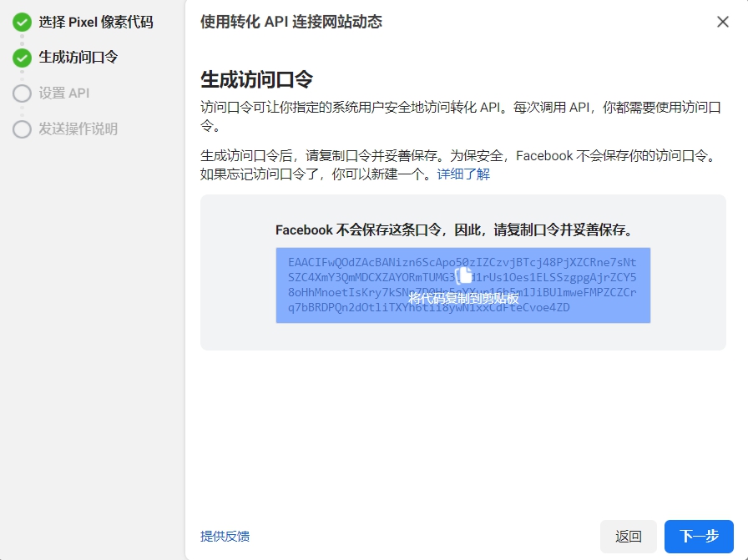Close the dialog with the X icon
748x560 pixels.
[x=723, y=22]
